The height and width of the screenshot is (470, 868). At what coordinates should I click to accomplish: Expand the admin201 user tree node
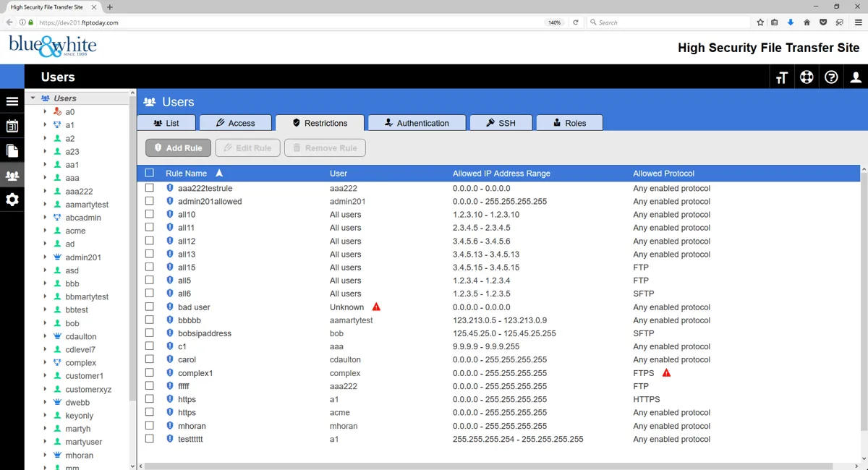tap(45, 257)
